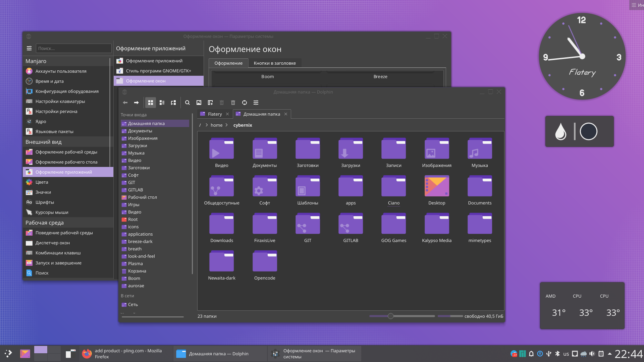Expand hidden system tray icons arrow

point(609,354)
